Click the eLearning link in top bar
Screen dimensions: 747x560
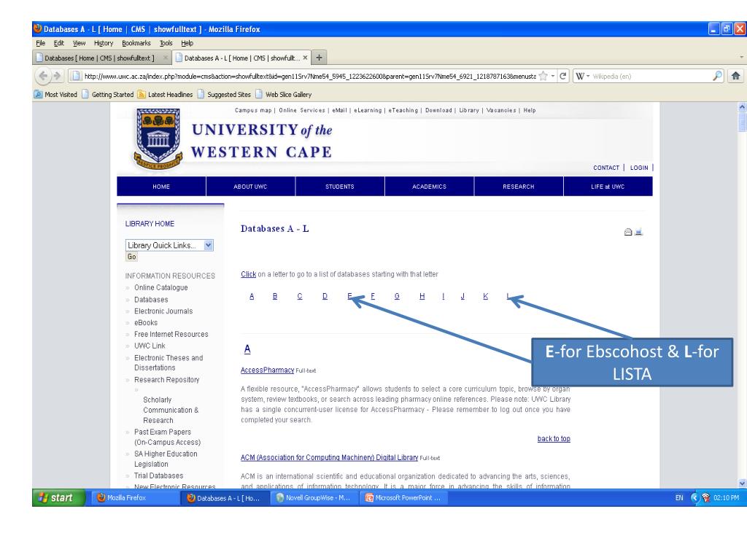368,110
